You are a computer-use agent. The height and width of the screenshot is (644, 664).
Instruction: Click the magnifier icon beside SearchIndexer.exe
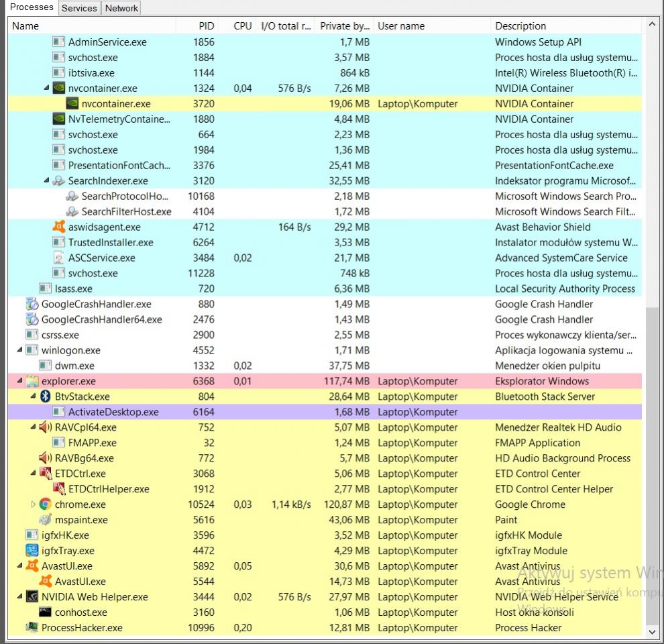pos(59,180)
